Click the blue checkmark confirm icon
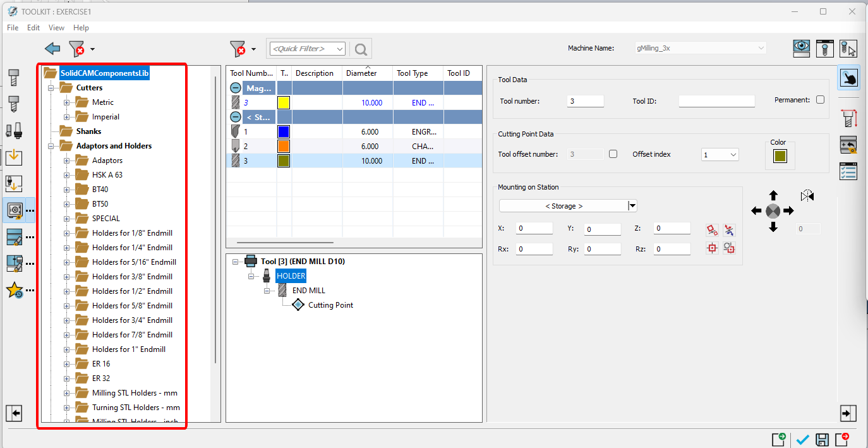The height and width of the screenshot is (448, 868). 803,440
